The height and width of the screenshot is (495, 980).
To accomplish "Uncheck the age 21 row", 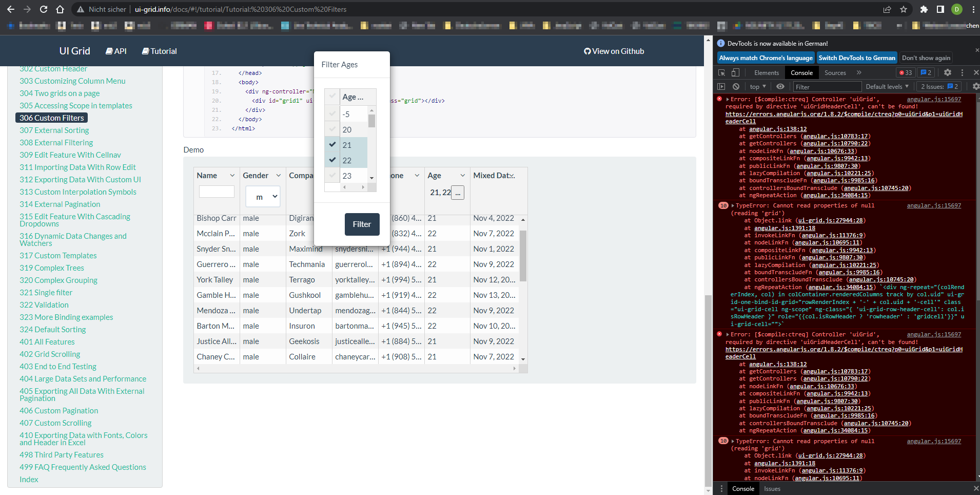I will (x=332, y=144).
